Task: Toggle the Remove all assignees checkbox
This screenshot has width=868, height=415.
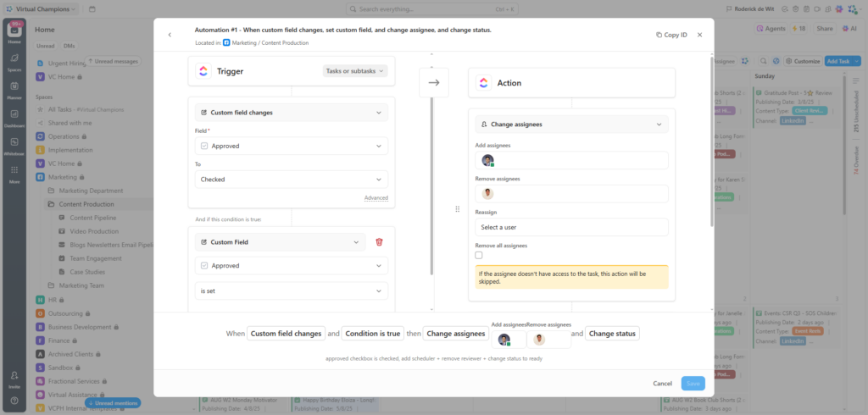Action: 479,255
